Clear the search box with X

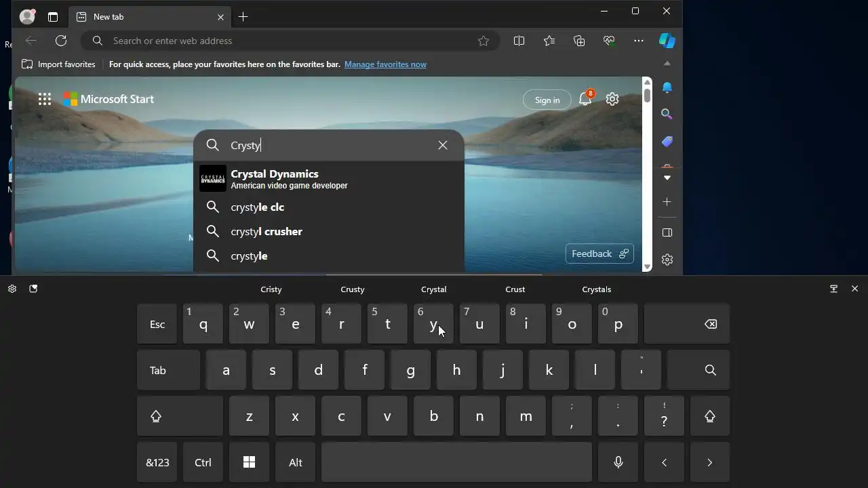coord(443,145)
